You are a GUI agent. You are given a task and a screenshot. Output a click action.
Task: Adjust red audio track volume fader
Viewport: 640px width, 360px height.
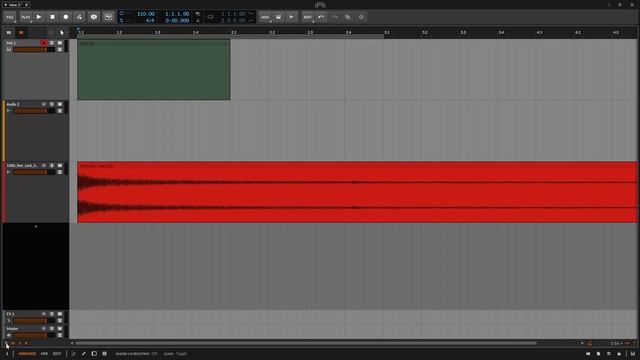tap(34, 172)
